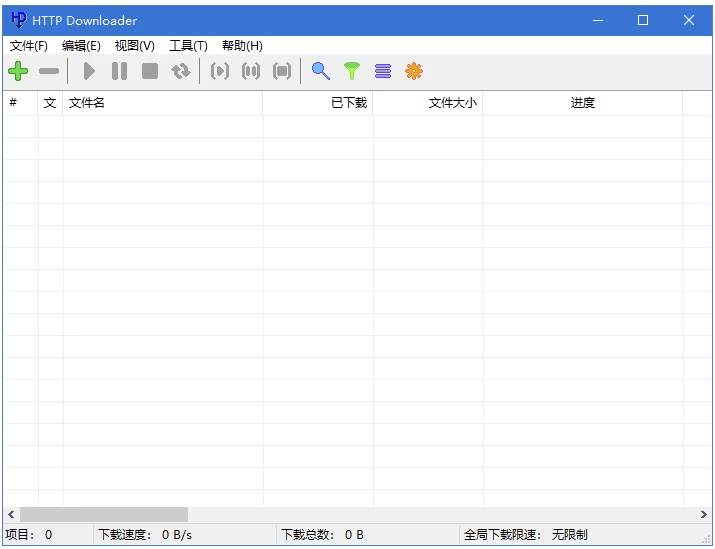Viewport: 715px width, 549px height.
Task: Click the gray minus Remove icon
Action: (49, 71)
